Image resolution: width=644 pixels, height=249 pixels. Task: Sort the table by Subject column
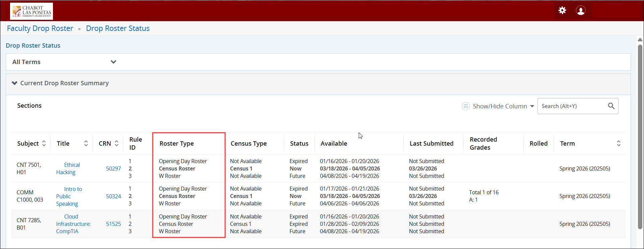(x=44, y=143)
